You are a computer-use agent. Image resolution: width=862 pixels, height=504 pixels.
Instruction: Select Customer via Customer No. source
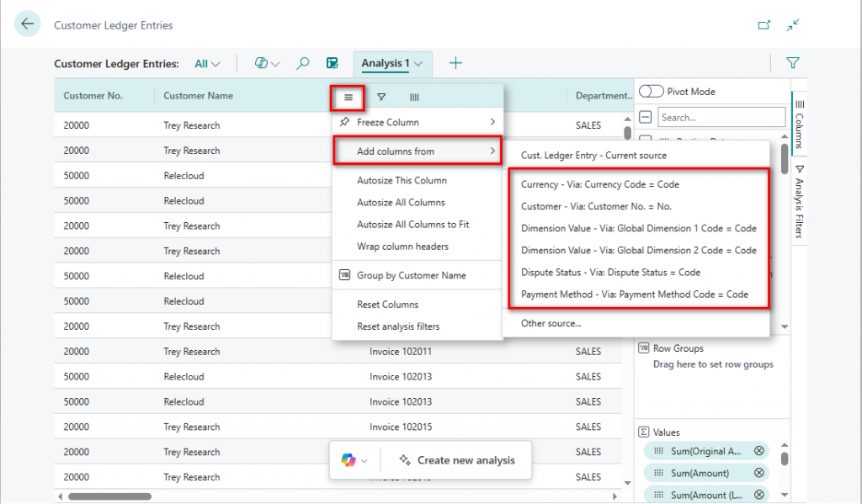coord(596,206)
